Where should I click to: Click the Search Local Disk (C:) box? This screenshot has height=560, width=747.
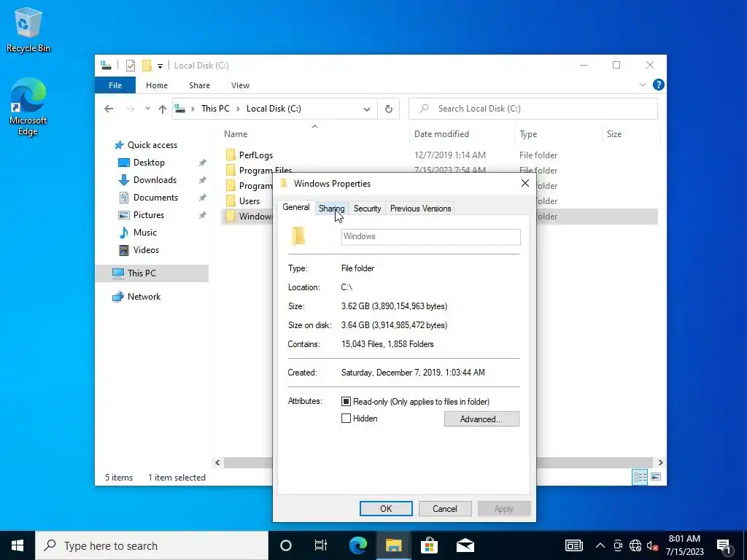point(533,109)
